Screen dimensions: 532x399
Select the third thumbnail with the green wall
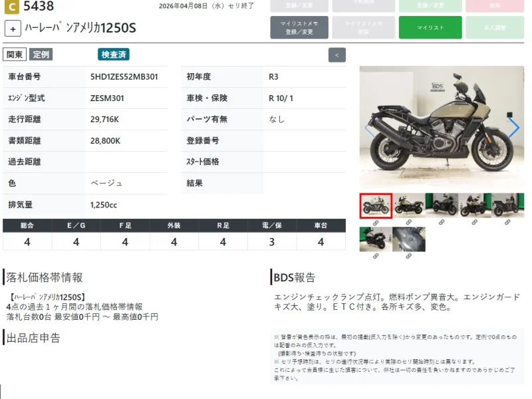tap(442, 205)
